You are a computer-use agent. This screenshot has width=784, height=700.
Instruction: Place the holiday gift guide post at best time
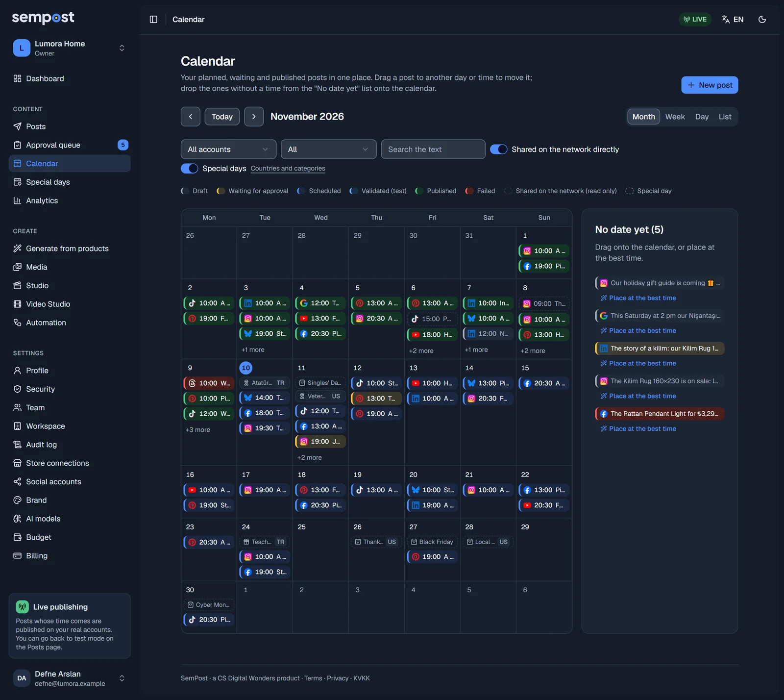[638, 298]
